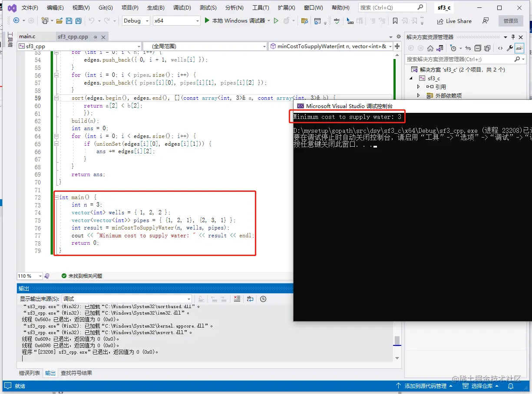
Task: Collapse the sf3_c project tree node
Action: 411,78
